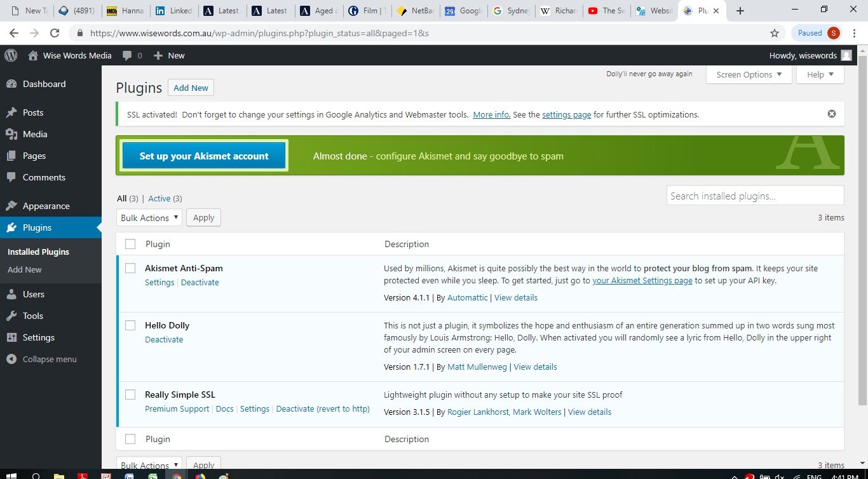The image size is (868, 479).
Task: Open Installed Plugins submenu item
Action: [x=38, y=252]
